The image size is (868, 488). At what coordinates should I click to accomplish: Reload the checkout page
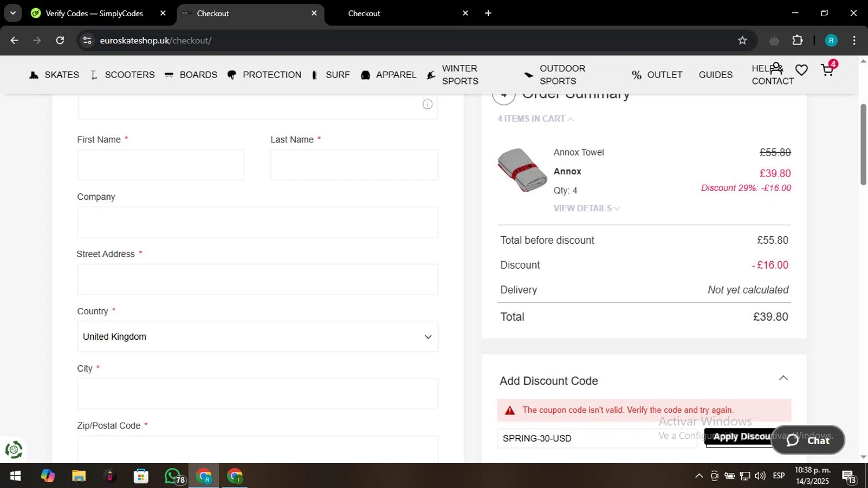point(60,41)
